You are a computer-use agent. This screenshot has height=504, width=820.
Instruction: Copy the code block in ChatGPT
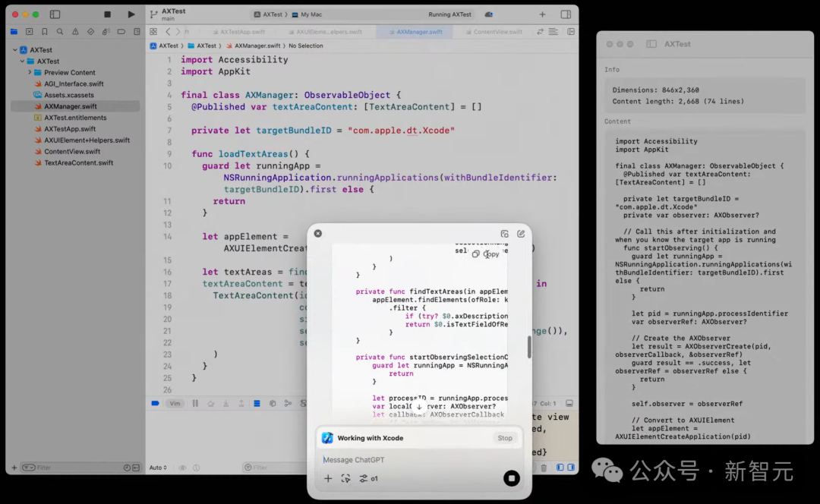click(486, 254)
